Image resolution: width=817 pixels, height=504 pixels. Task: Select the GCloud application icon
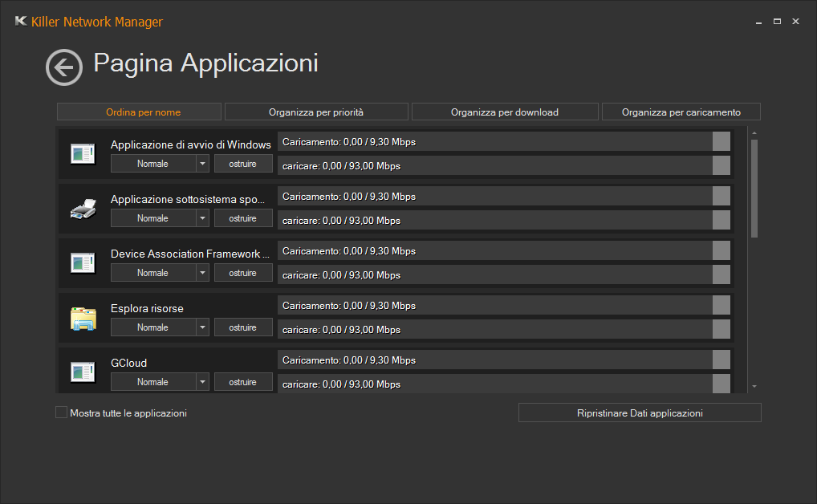pos(83,372)
